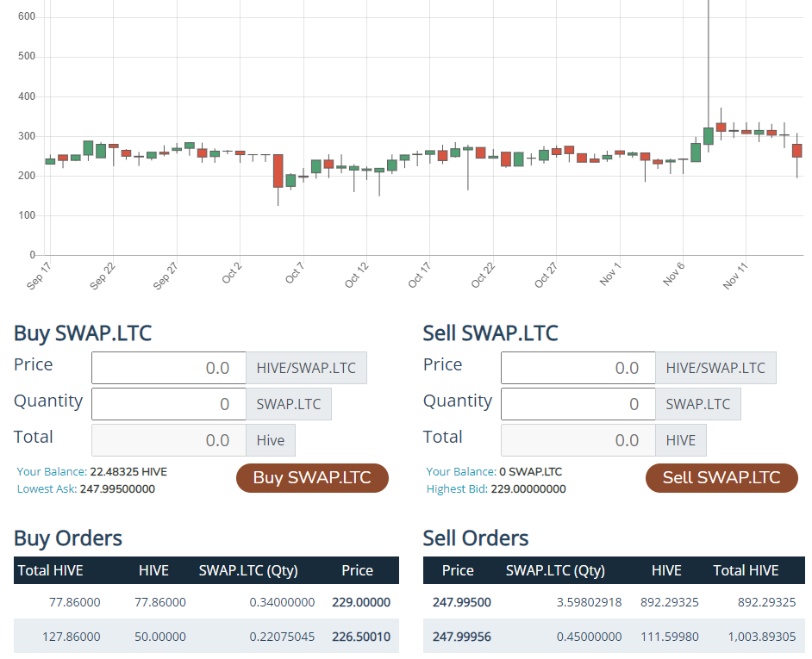
Task: Click the Buy Total field
Action: 169,440
